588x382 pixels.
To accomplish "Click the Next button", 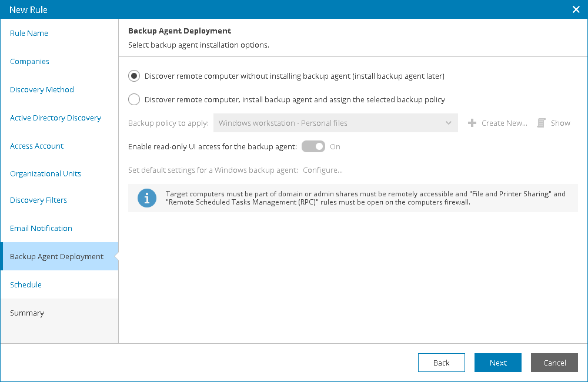I will point(497,363).
